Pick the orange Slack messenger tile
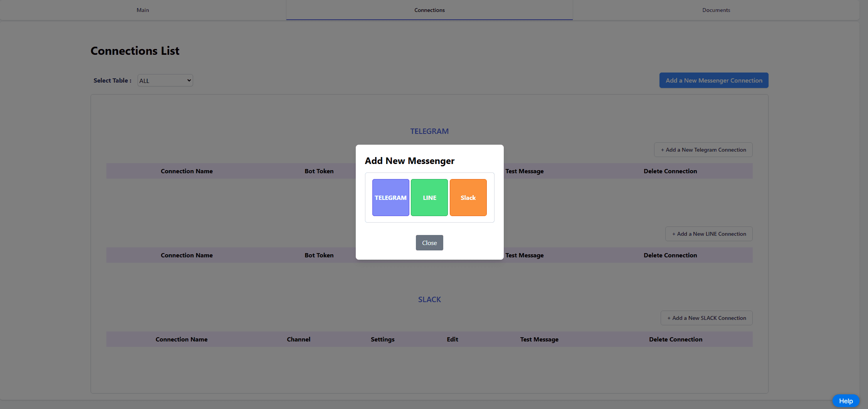Screen dimensions: 868x409 coord(468,198)
